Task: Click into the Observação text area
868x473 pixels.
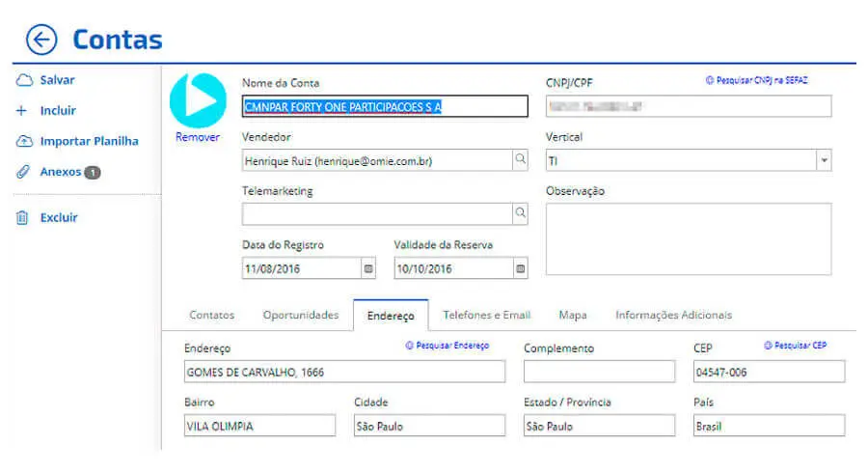Action: coord(689,238)
